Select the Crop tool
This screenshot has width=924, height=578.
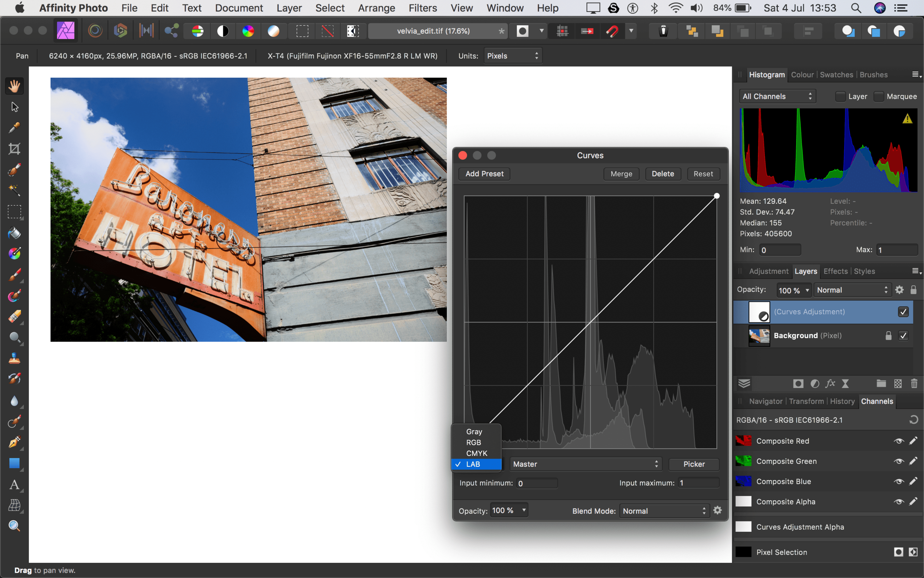pyautogui.click(x=14, y=149)
